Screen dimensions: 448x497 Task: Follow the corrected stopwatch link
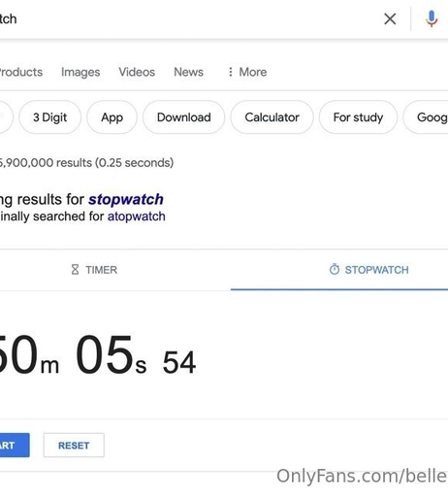pos(126,199)
